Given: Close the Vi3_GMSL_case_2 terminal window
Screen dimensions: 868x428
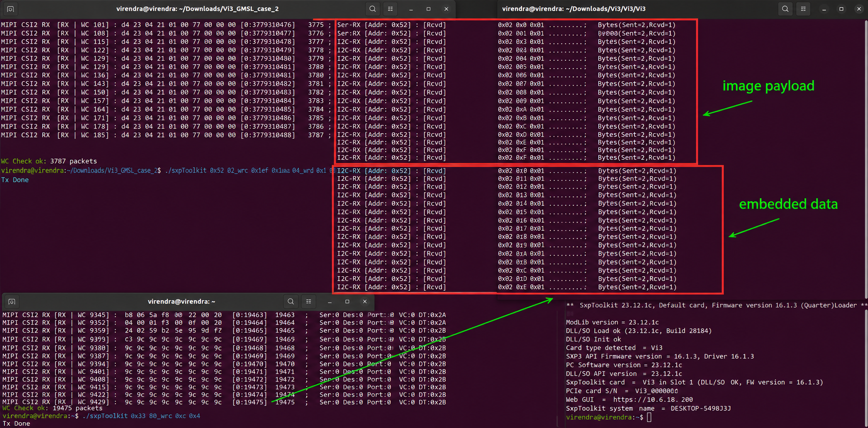Looking at the screenshot, I should pyautogui.click(x=446, y=9).
